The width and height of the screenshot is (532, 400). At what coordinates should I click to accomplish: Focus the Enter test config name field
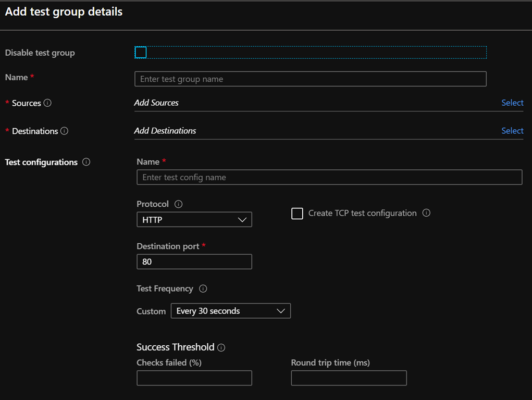click(x=329, y=178)
